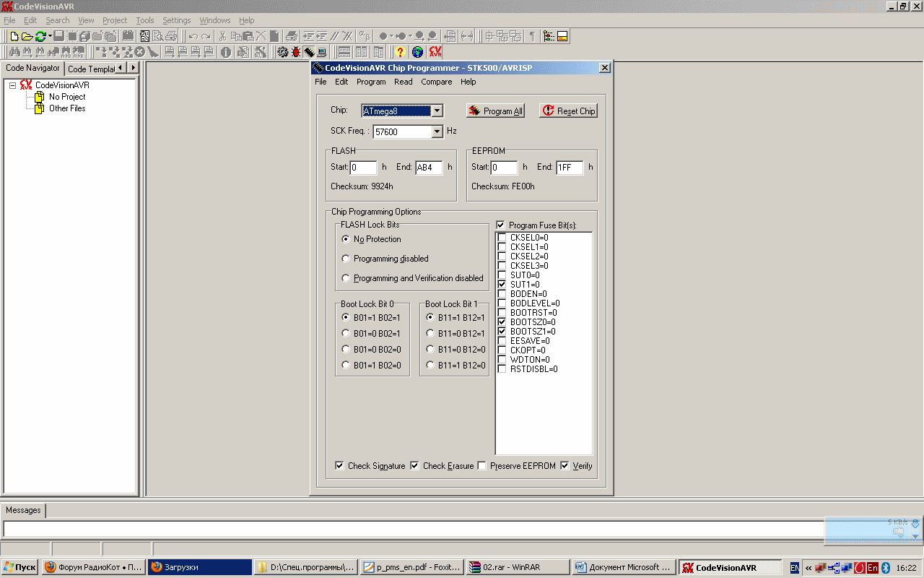This screenshot has height=578, width=924.
Task: Open the terminal computer icon
Action: [321, 52]
